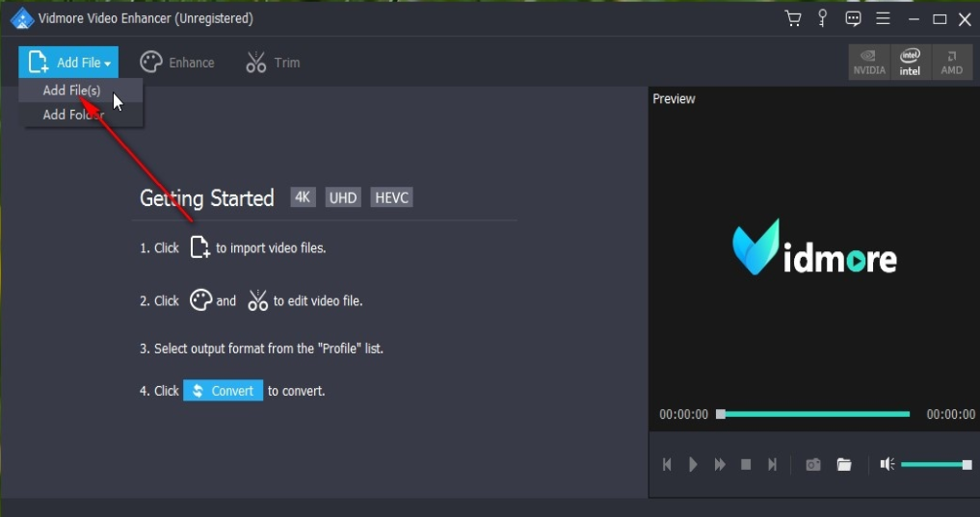980x517 pixels.
Task: Click the UHD badge
Action: (x=343, y=198)
